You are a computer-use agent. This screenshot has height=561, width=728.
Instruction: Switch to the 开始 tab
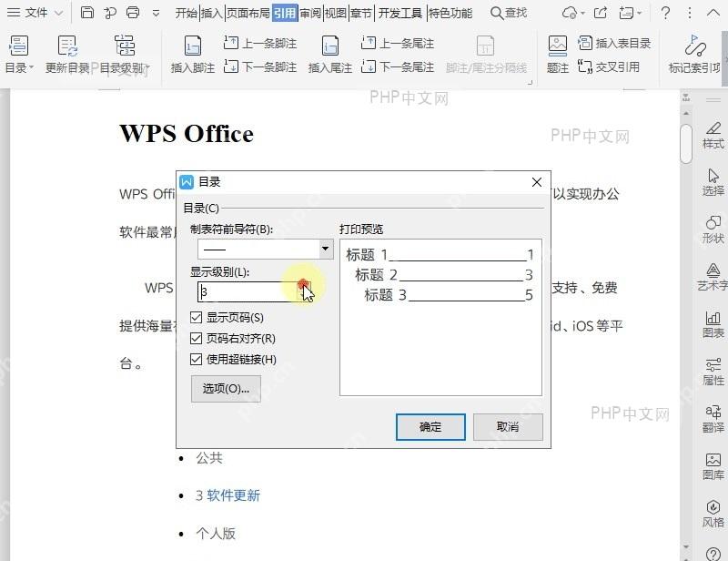[x=187, y=13]
